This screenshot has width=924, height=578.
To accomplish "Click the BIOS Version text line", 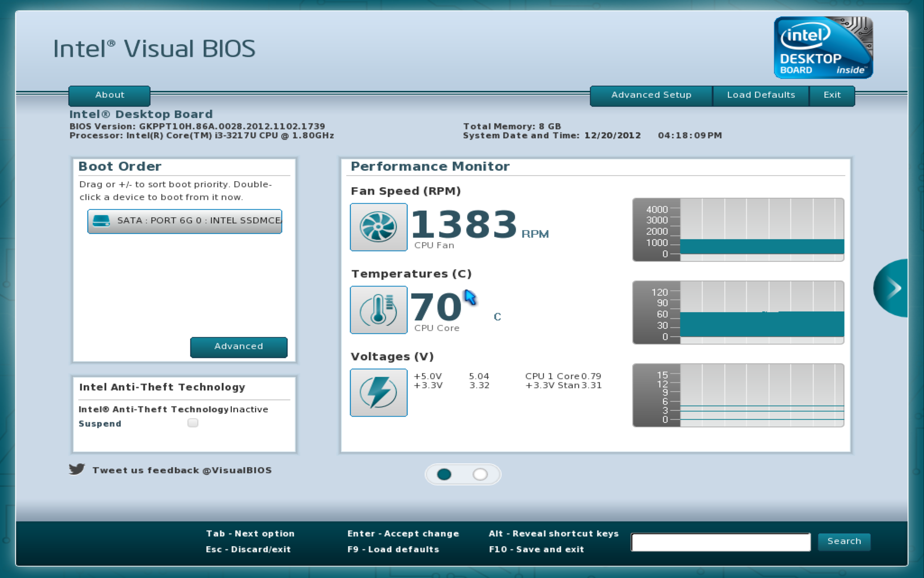I will coord(197,126).
